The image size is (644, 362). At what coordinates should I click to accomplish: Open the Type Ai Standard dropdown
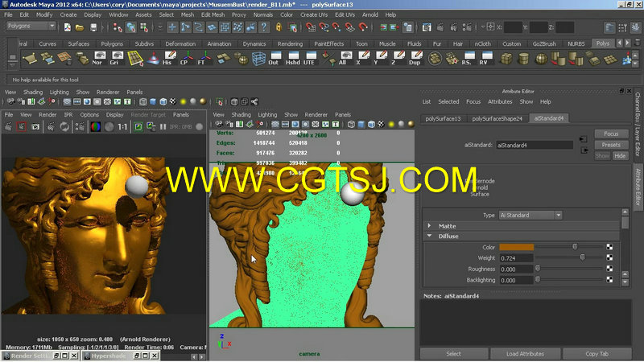(x=530, y=215)
